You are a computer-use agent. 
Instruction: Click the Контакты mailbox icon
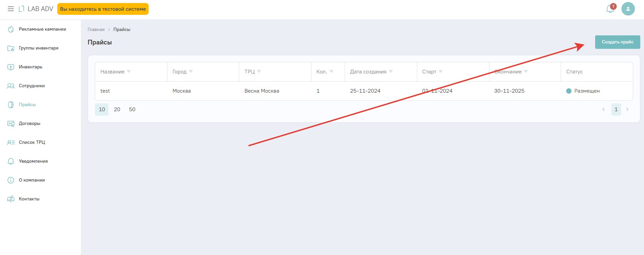(x=11, y=199)
